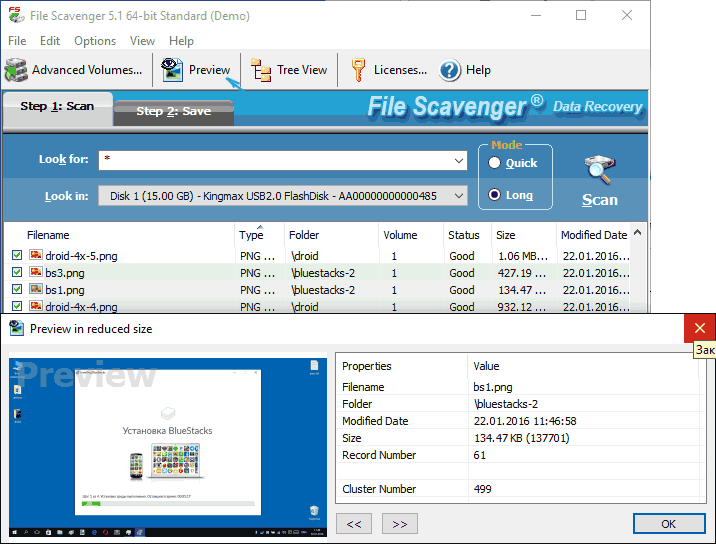Switch to Step 2: Save tab
Viewport: 716px width, 544px height.
click(173, 111)
